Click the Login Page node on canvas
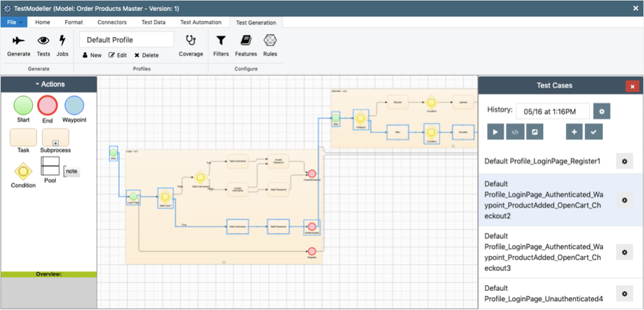644x310 pixels. pos(133,197)
